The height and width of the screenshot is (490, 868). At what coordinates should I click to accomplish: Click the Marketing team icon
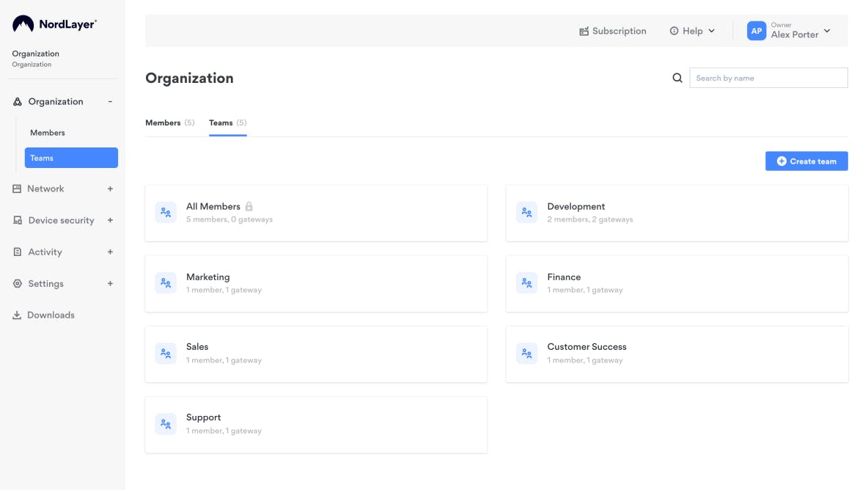click(x=166, y=283)
